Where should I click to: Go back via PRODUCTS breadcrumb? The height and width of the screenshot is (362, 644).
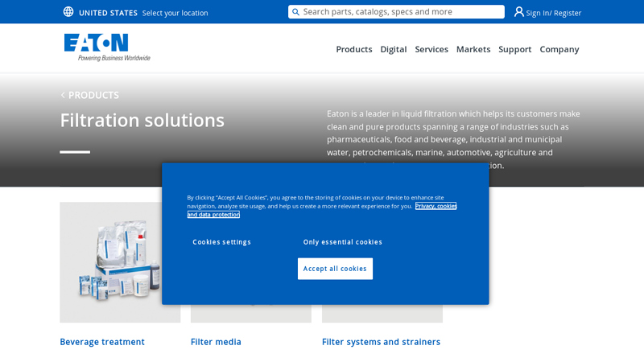[93, 95]
